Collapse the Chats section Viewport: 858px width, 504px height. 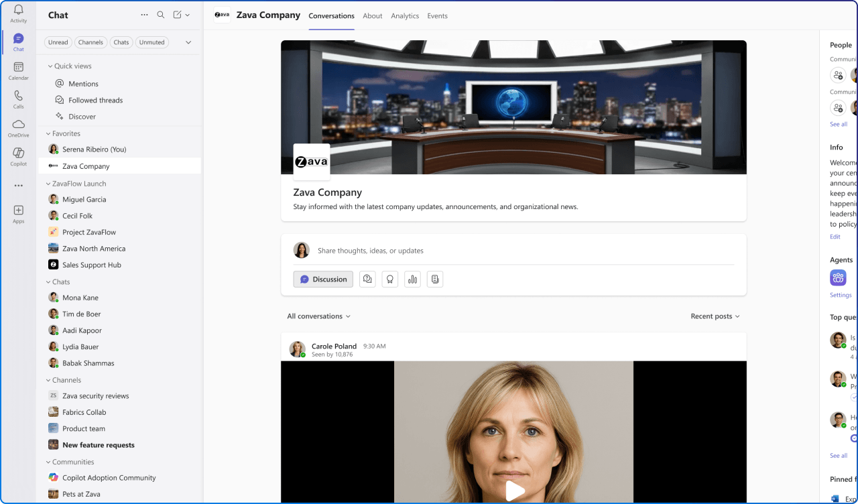click(x=58, y=282)
